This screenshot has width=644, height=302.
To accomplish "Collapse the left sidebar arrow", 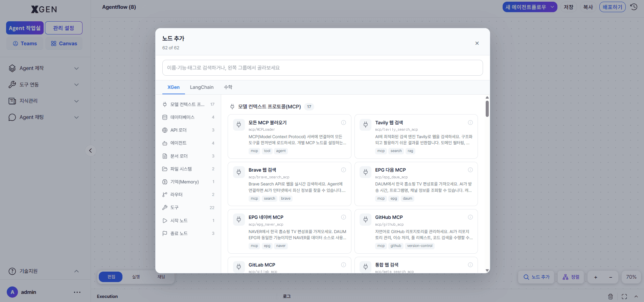I will pos(90,151).
